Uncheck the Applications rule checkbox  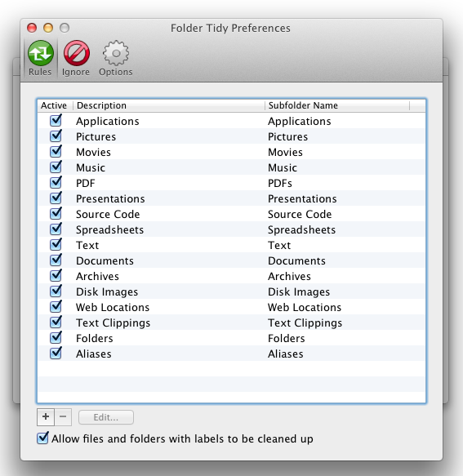pos(56,121)
